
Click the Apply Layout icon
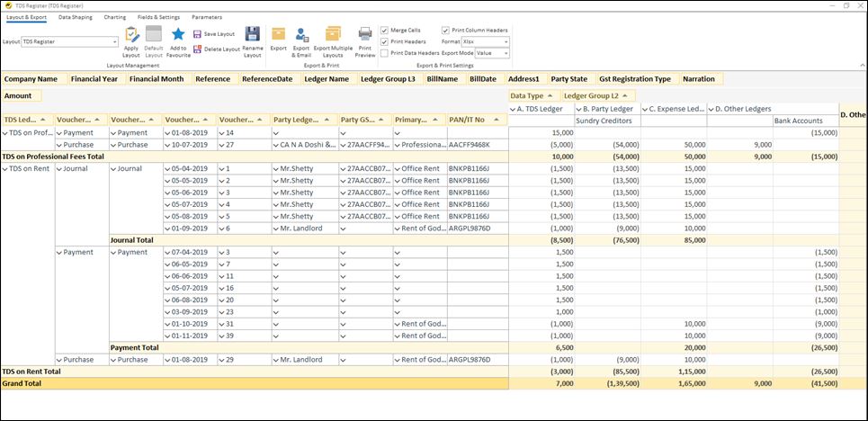[x=131, y=34]
